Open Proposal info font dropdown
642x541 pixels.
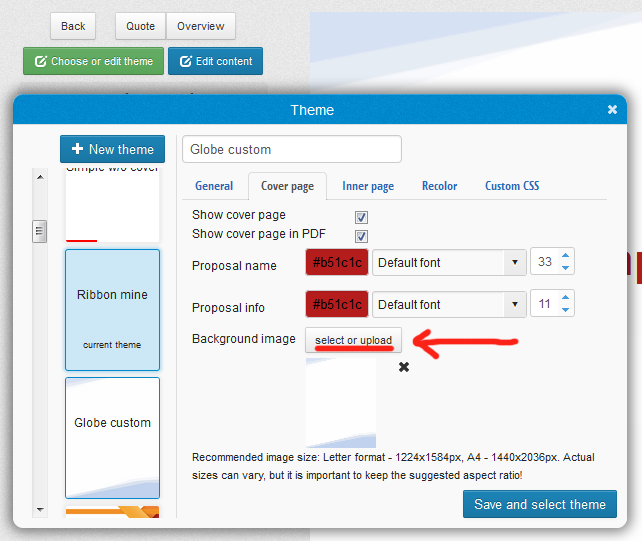click(449, 305)
